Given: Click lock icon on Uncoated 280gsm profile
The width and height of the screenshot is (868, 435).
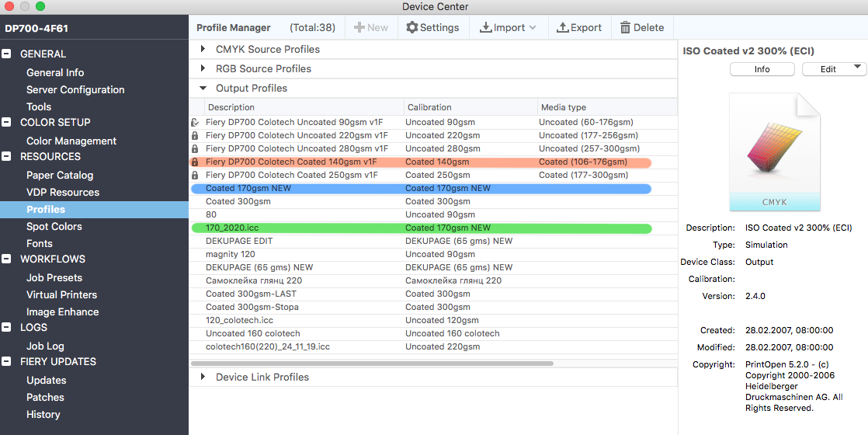Looking at the screenshot, I should click(x=195, y=148).
